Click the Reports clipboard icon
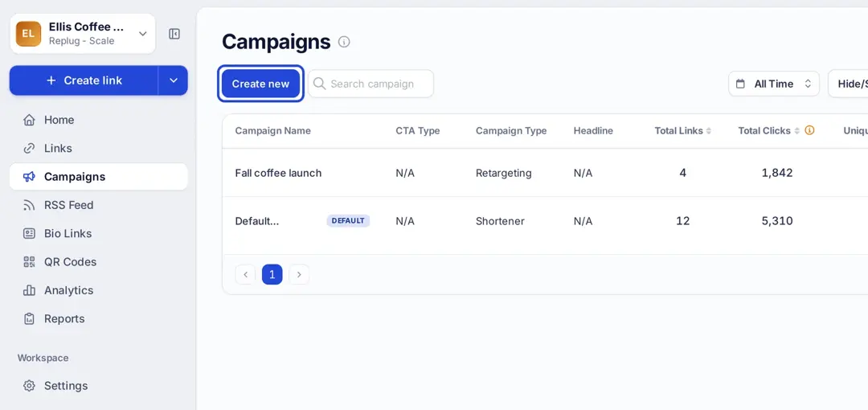Image resolution: width=868 pixels, height=410 pixels. (29, 318)
